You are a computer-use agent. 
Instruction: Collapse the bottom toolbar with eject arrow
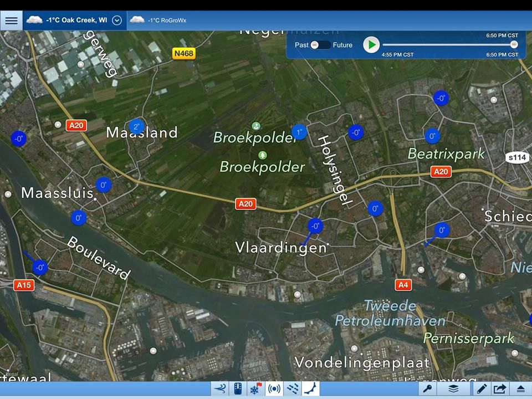click(x=521, y=389)
